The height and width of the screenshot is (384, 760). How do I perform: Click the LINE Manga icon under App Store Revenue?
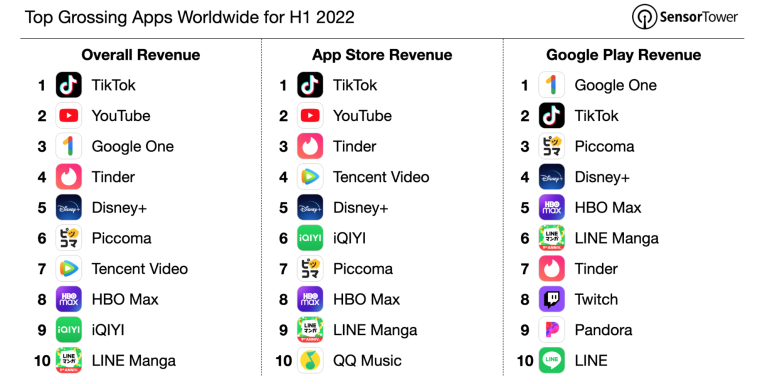point(310,330)
